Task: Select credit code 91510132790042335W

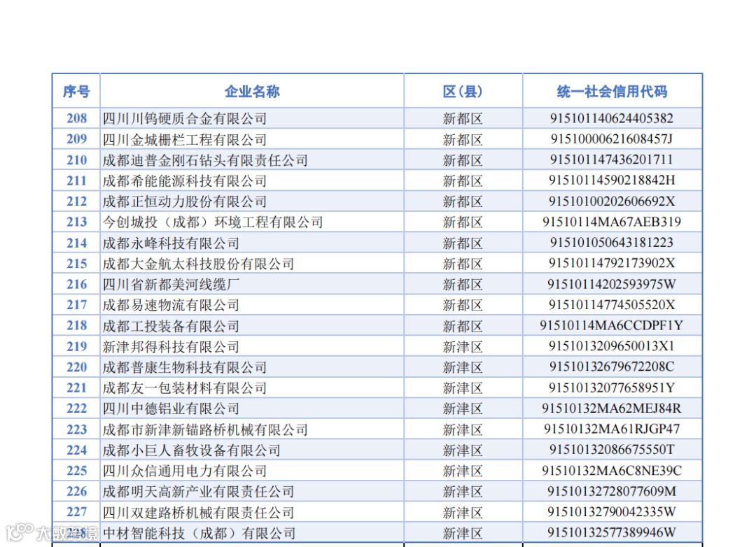Action: coord(612,512)
